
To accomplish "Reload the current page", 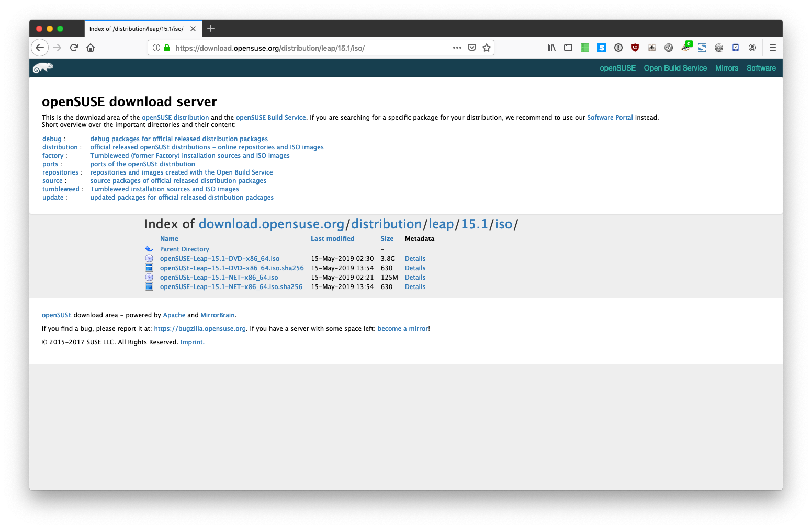I will [74, 48].
